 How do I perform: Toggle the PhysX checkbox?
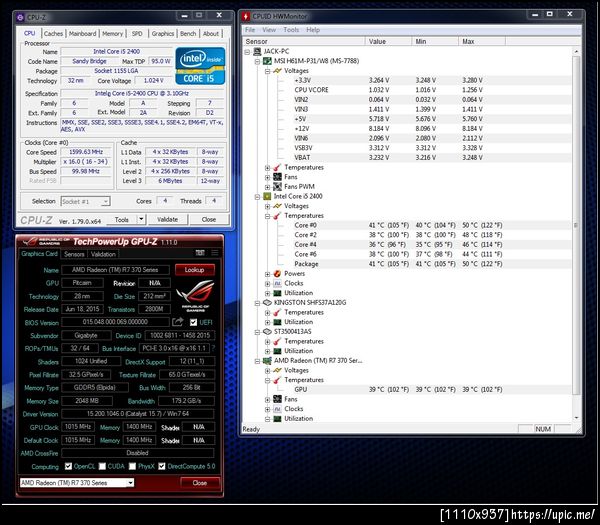point(132,466)
